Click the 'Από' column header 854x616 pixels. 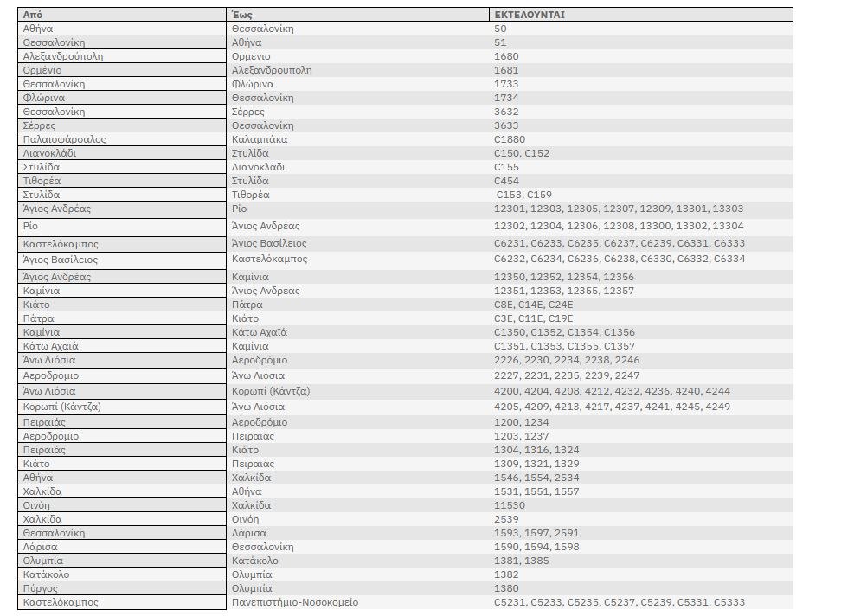tap(31, 15)
